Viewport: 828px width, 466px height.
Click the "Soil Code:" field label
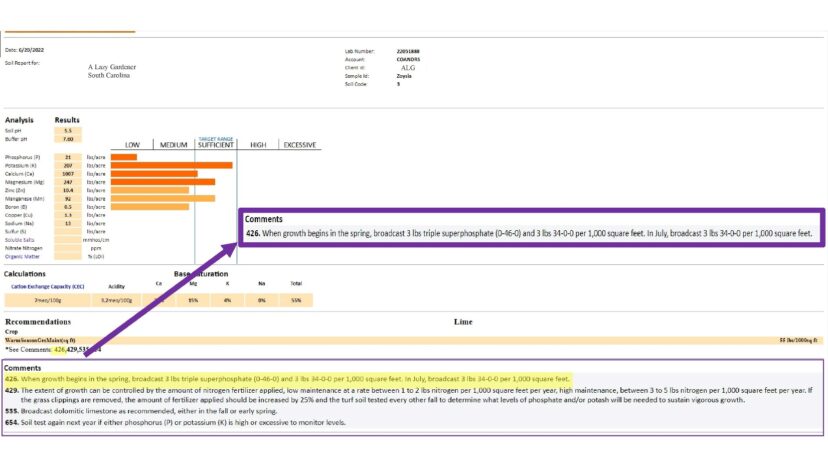tap(356, 84)
